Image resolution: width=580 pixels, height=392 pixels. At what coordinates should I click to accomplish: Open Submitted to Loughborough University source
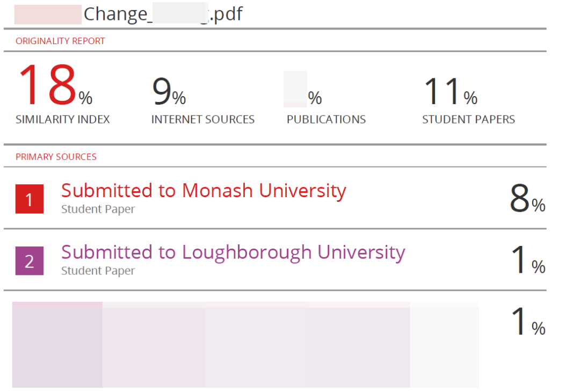(x=233, y=253)
